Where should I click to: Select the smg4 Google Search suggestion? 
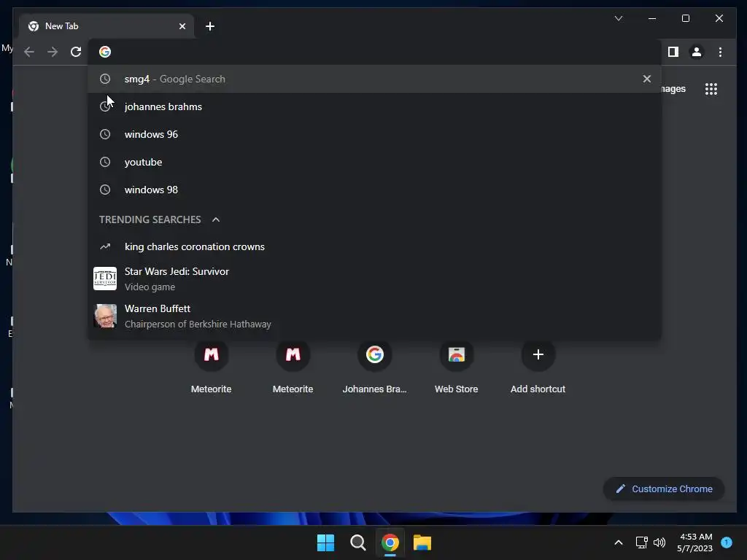click(374, 79)
